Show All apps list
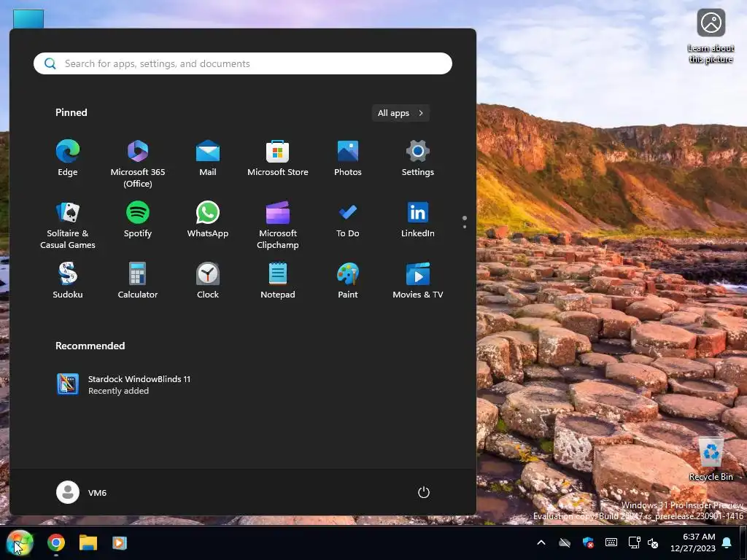 pyautogui.click(x=400, y=113)
